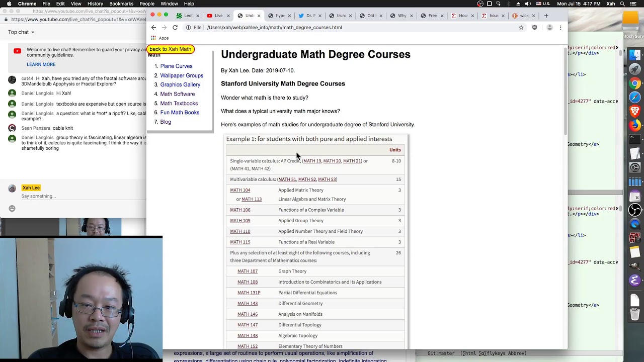Open the Math Textbooks link
The height and width of the screenshot is (362, 644).
coord(179,104)
